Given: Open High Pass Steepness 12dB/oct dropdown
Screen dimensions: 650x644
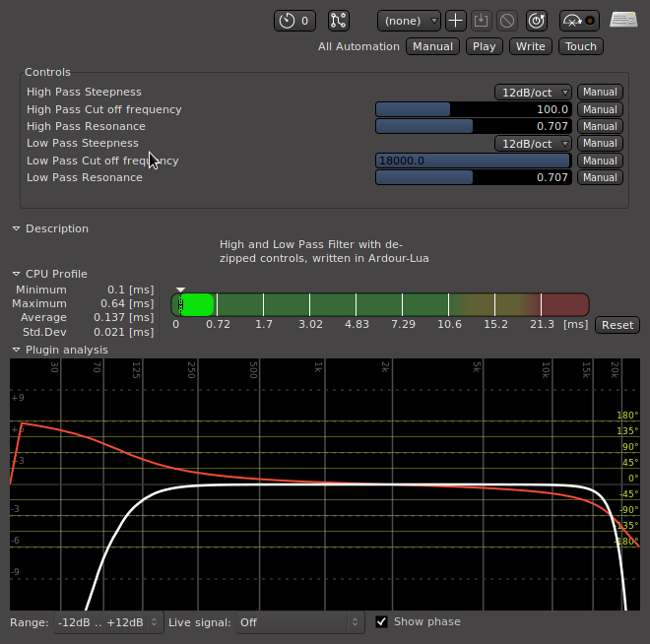Looking at the screenshot, I should (533, 92).
